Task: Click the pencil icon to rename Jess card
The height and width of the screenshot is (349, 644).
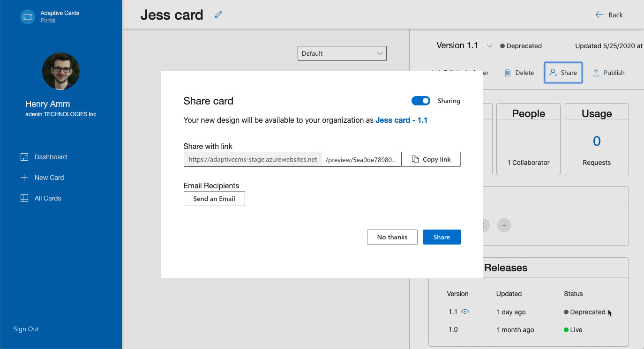Action: 218,15
